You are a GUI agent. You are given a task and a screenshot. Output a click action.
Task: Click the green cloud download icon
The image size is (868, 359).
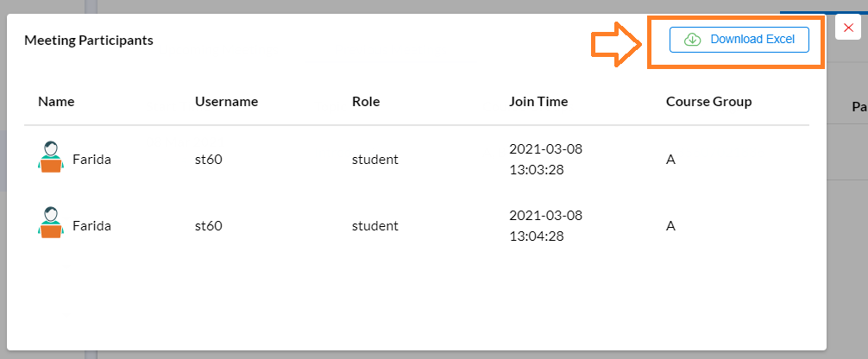pyautogui.click(x=693, y=40)
